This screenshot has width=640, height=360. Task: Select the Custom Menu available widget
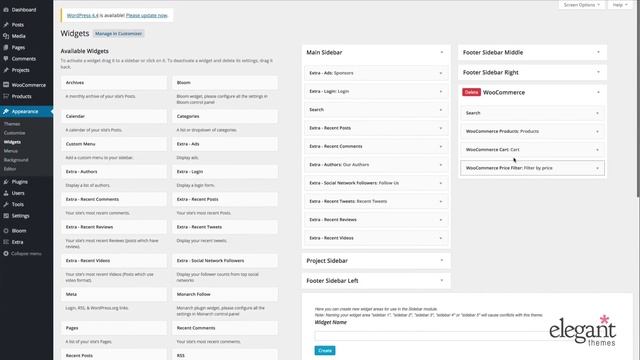tap(114, 144)
